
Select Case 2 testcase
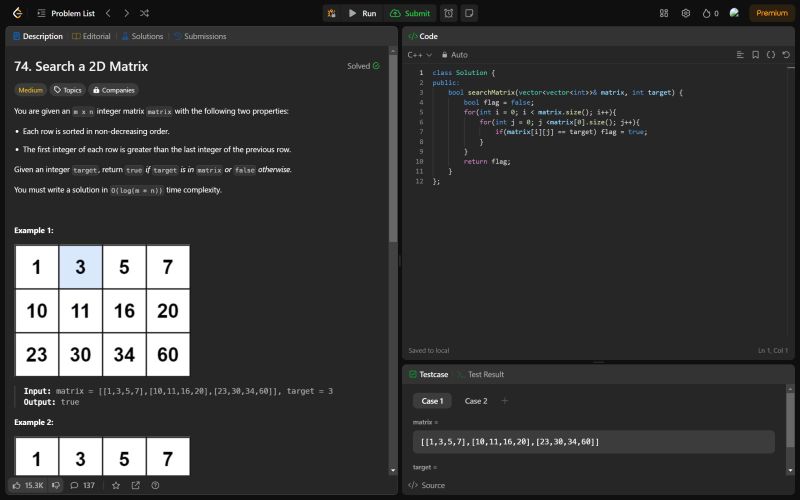pos(476,401)
